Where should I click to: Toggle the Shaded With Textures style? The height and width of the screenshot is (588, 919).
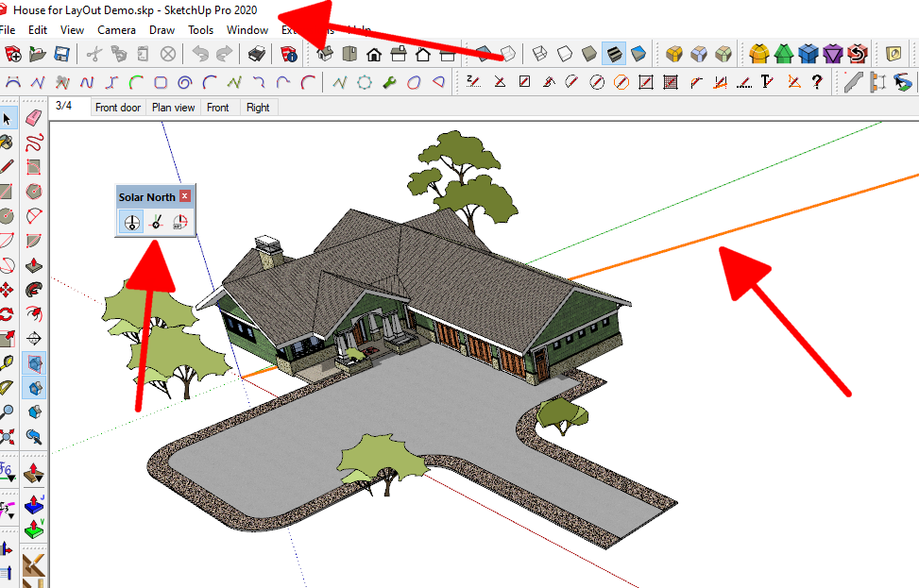pyautogui.click(x=614, y=55)
